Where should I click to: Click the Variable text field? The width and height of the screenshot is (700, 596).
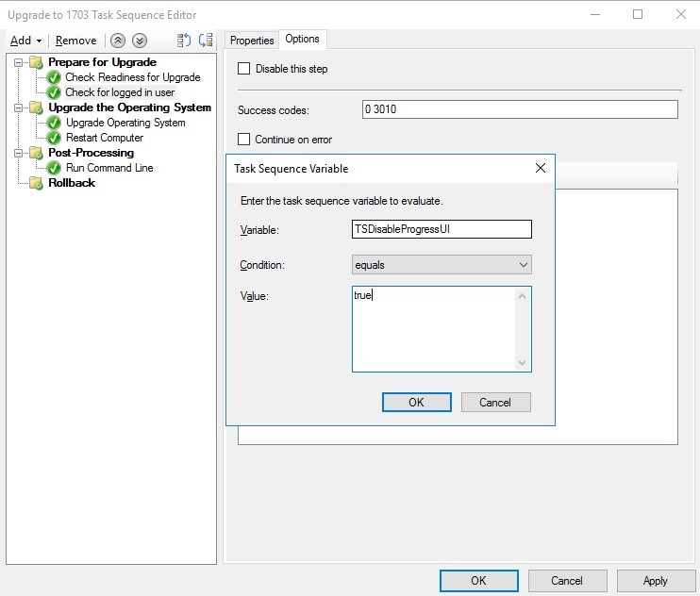click(442, 229)
